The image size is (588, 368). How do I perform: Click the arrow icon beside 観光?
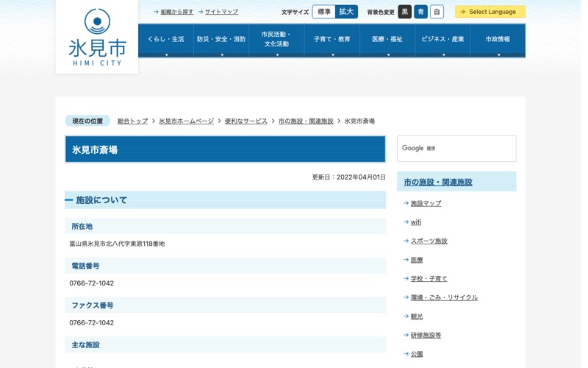tap(406, 316)
